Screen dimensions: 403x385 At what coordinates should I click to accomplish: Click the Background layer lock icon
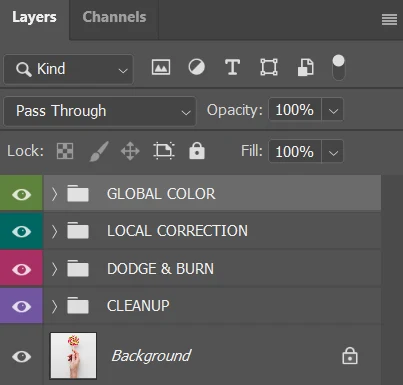pyautogui.click(x=350, y=356)
